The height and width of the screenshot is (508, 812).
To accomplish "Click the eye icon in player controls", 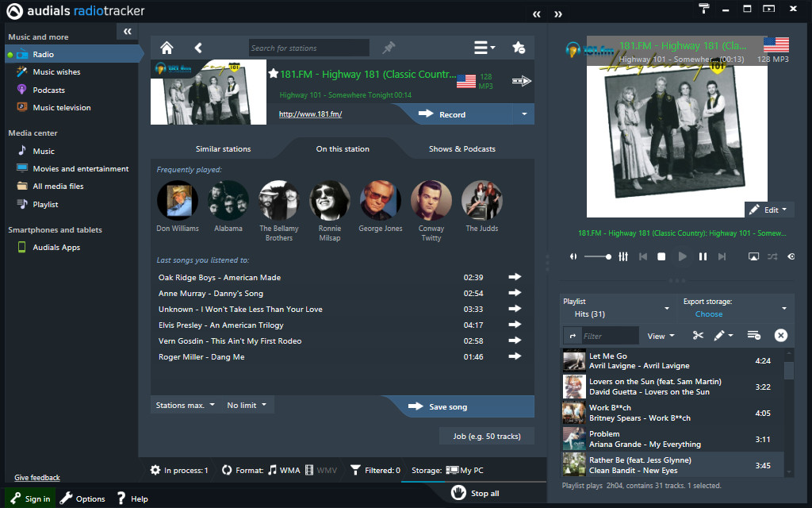I will pyautogui.click(x=791, y=256).
